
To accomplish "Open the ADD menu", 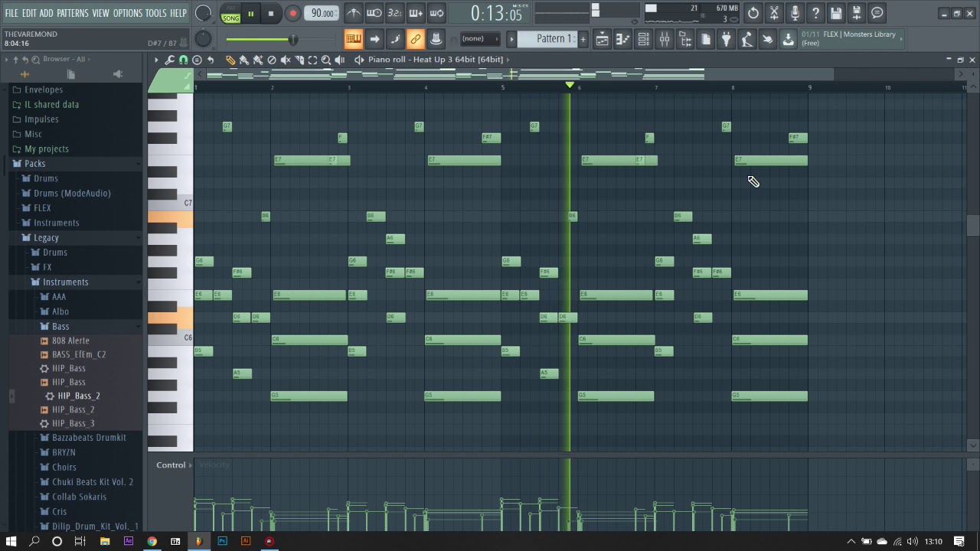I will (x=47, y=13).
